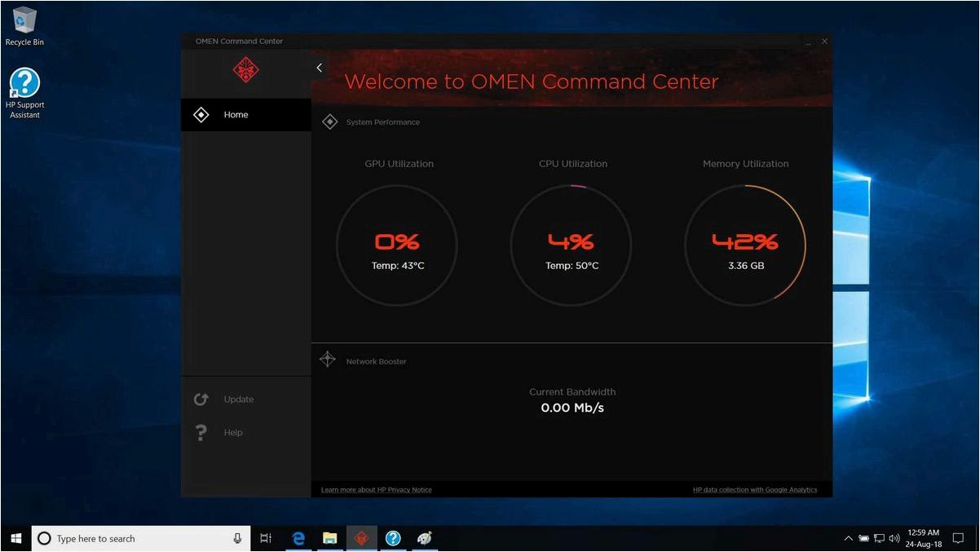Click the System Performance diamond icon
Viewport: 980px width, 552px height.
(329, 122)
